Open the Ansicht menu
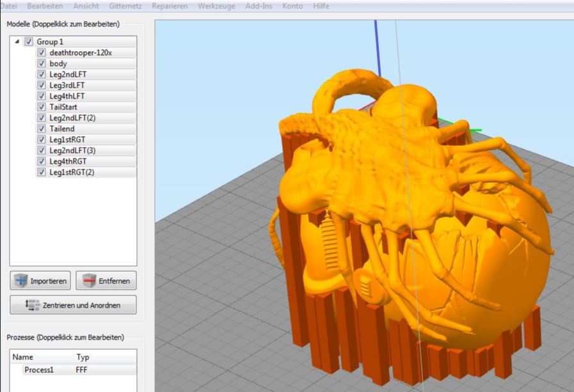Viewport: 574px width, 392px height. pos(86,6)
